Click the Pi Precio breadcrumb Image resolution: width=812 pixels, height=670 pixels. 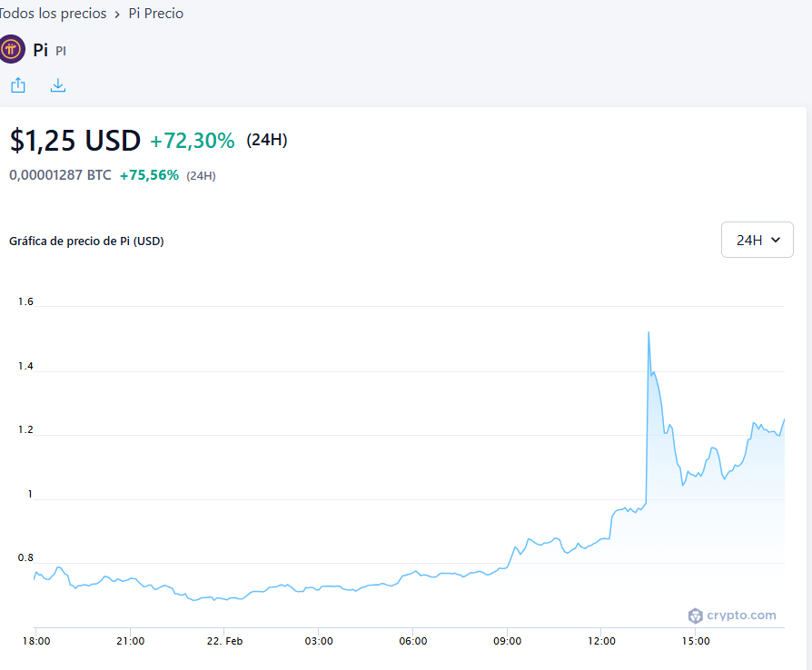156,14
